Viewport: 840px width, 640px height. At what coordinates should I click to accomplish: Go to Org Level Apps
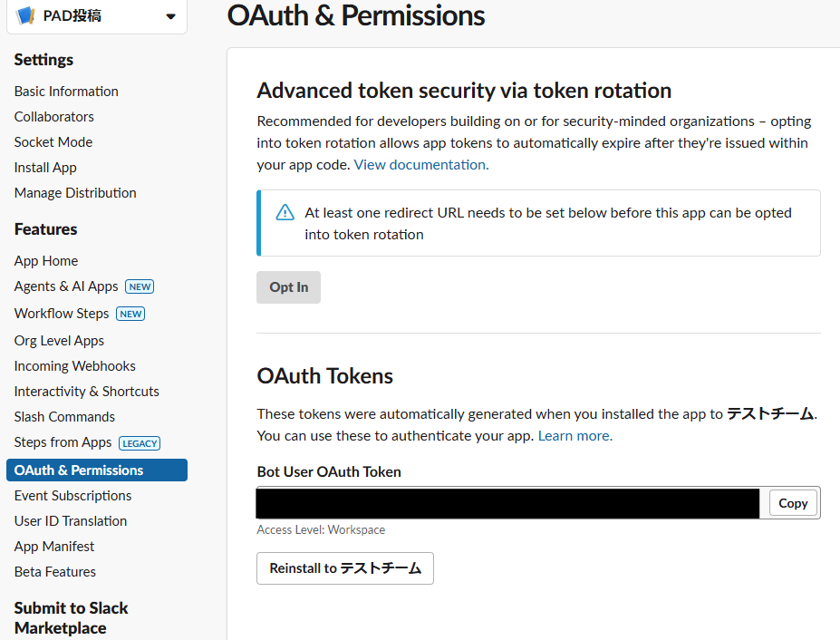tap(59, 341)
